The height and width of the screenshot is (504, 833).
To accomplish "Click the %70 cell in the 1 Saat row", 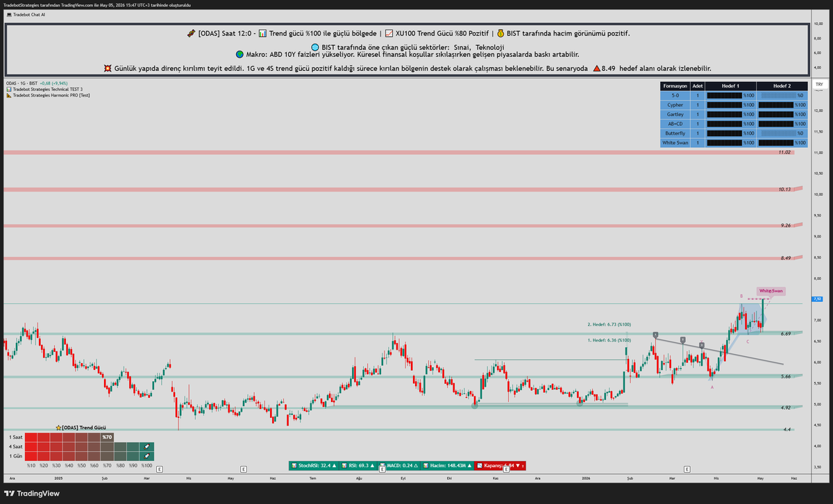I will pyautogui.click(x=107, y=437).
